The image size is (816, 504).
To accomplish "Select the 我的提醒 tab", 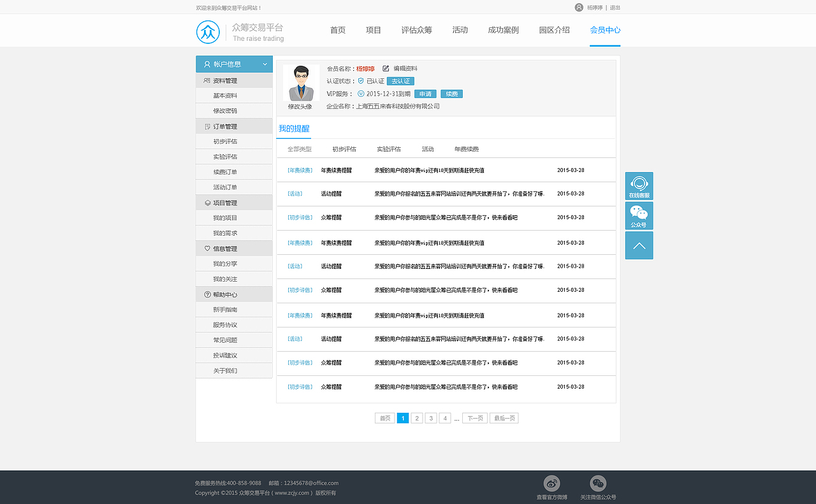I will point(294,128).
